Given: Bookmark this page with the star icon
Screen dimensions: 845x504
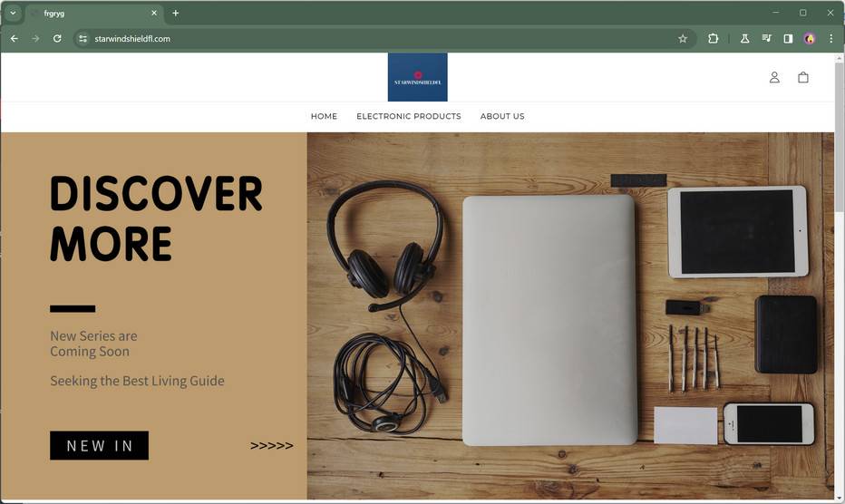Looking at the screenshot, I should 682,39.
